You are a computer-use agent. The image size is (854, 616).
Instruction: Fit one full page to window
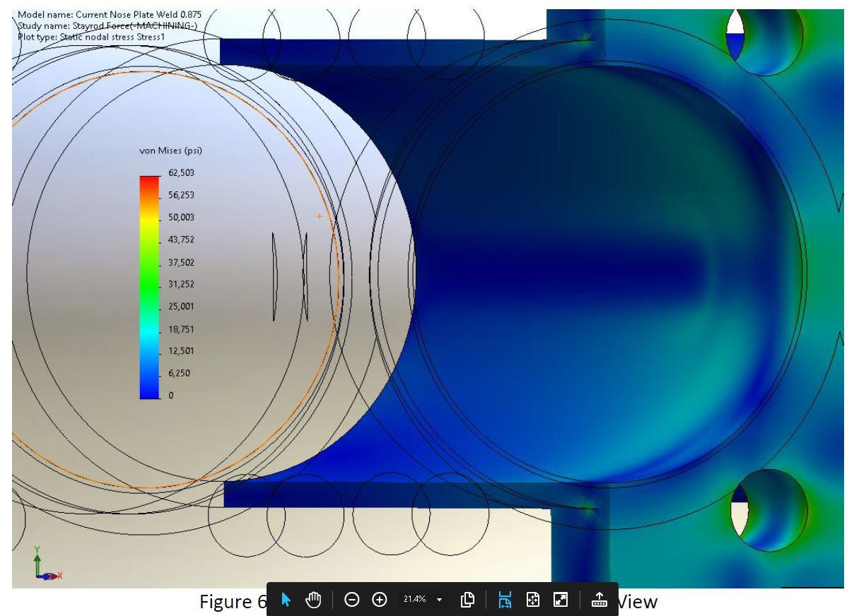(x=533, y=600)
